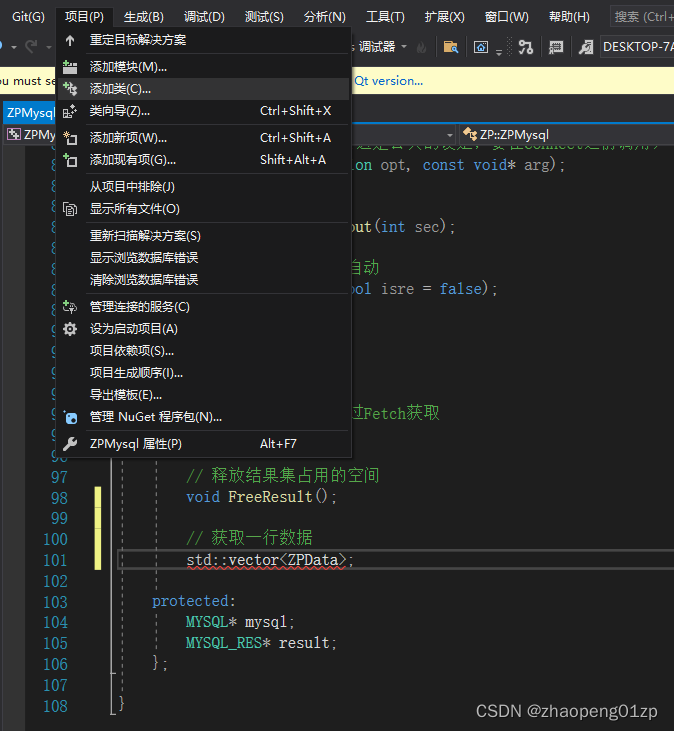Open the 分析(N) menu
The height and width of the screenshot is (731, 674).
click(x=324, y=17)
